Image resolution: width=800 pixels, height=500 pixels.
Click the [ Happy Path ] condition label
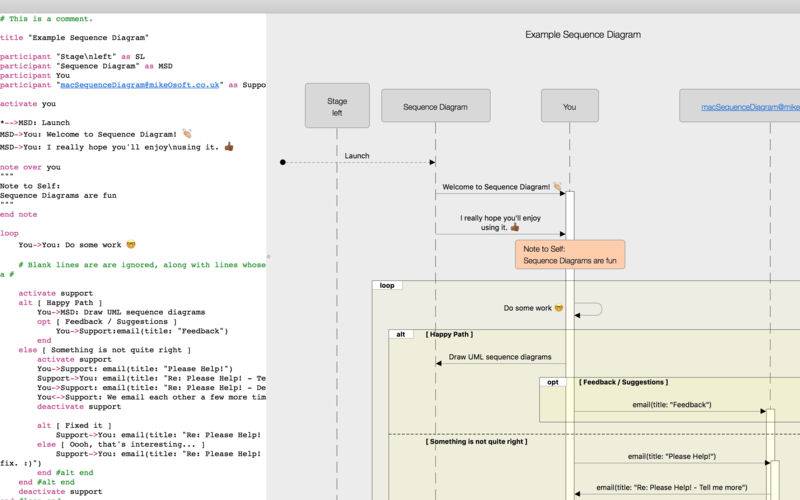coord(449,334)
